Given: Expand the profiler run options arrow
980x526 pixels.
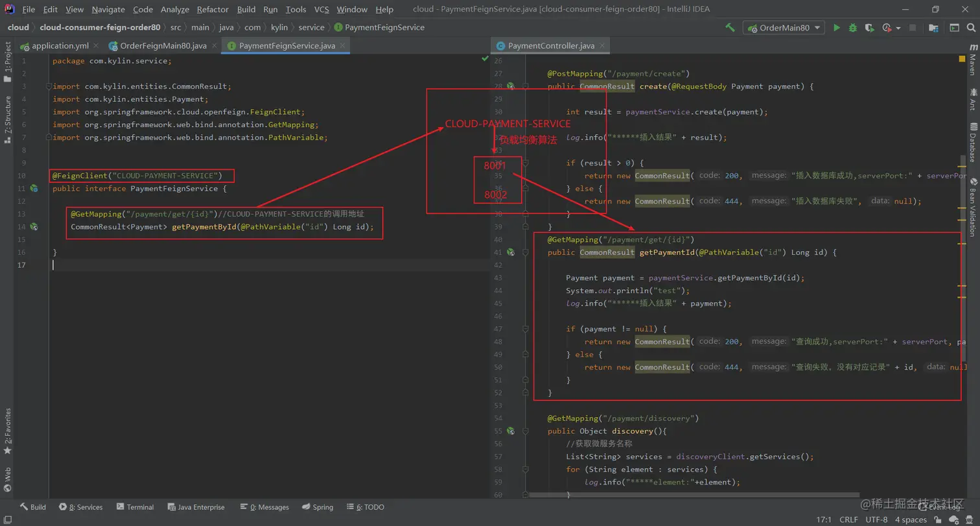Looking at the screenshot, I should point(898,28).
